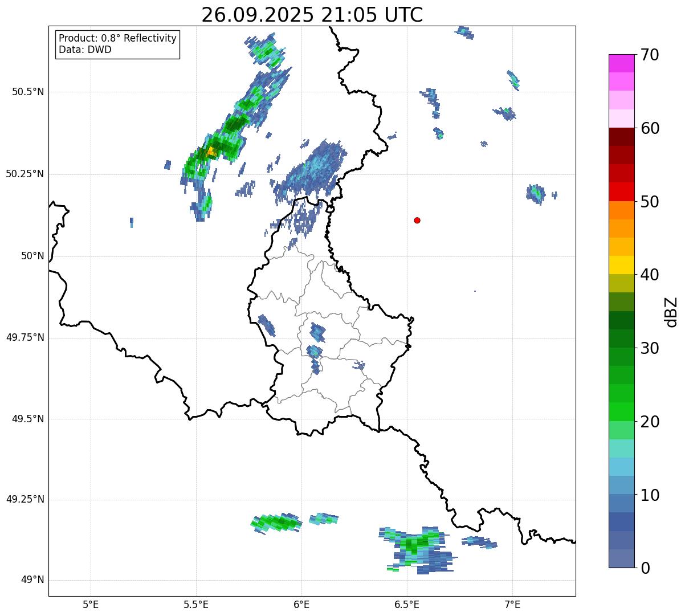The height and width of the screenshot is (616, 685).
Task: Click the colorbar value 50
Action: [x=650, y=201]
